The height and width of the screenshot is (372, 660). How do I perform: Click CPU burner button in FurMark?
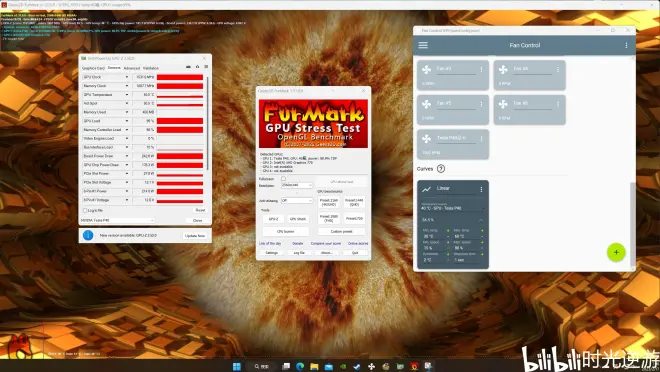(x=286, y=231)
